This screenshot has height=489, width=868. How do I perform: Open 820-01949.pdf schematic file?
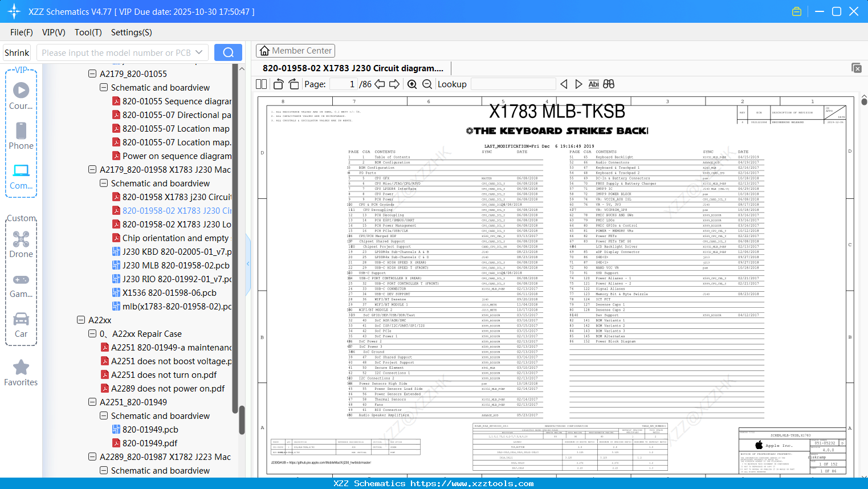(144, 443)
